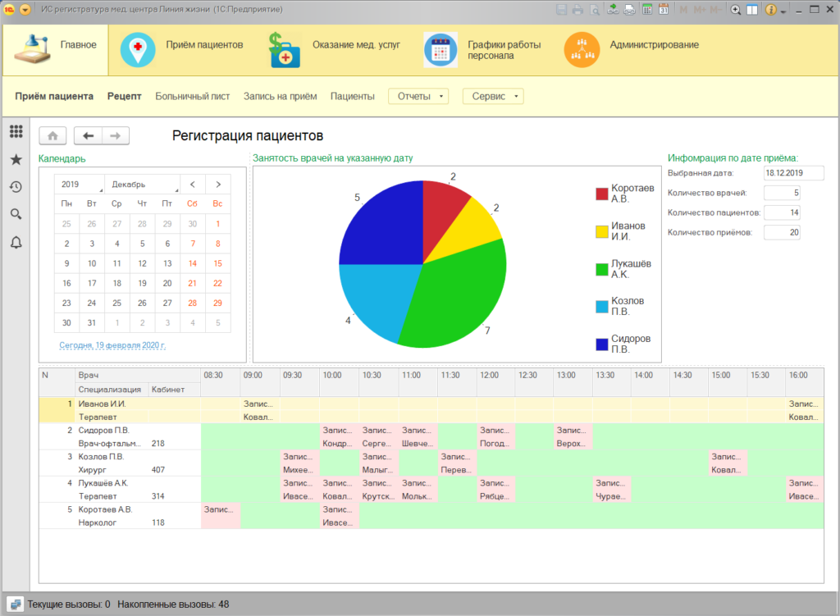Image resolution: width=840 pixels, height=616 pixels.
Task: Open the year 2019 selector in calendar
Action: 80,185
